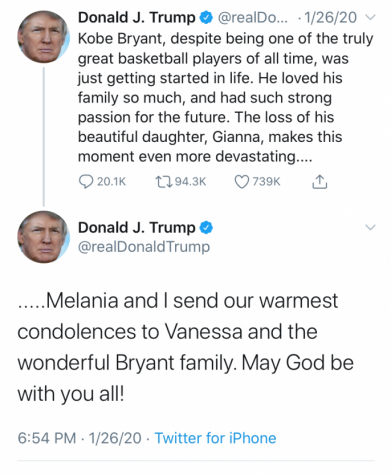Click the 1/26/20 date on first tweet

pyautogui.click(x=331, y=18)
